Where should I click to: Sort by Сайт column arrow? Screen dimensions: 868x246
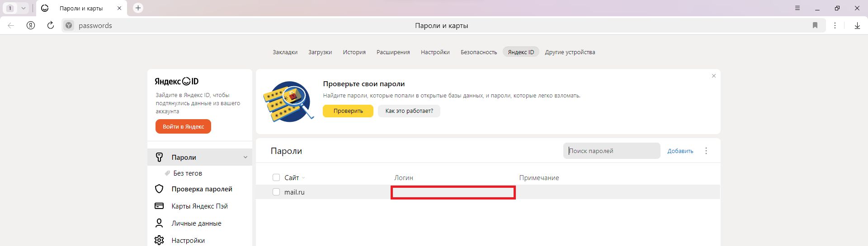point(303,178)
